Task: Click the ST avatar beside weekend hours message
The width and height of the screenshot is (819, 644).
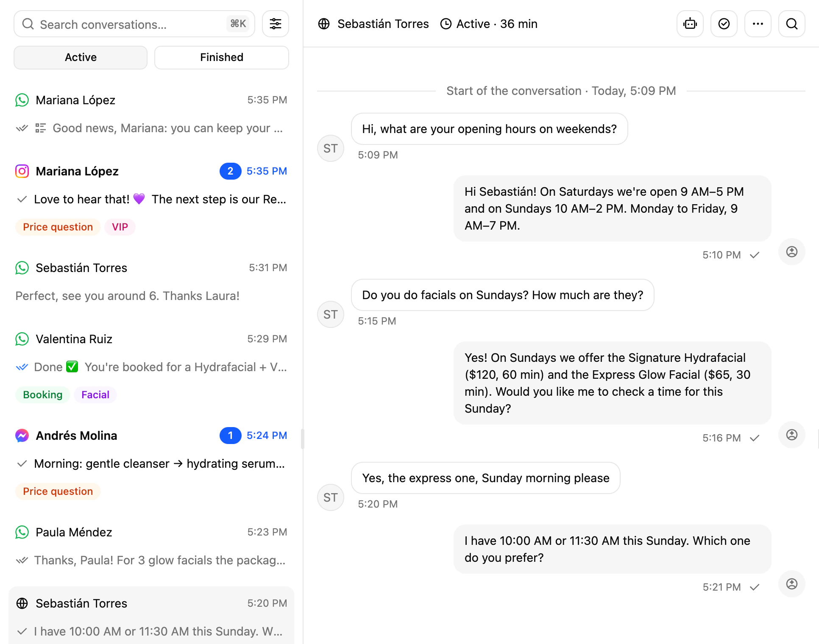Action: [331, 148]
